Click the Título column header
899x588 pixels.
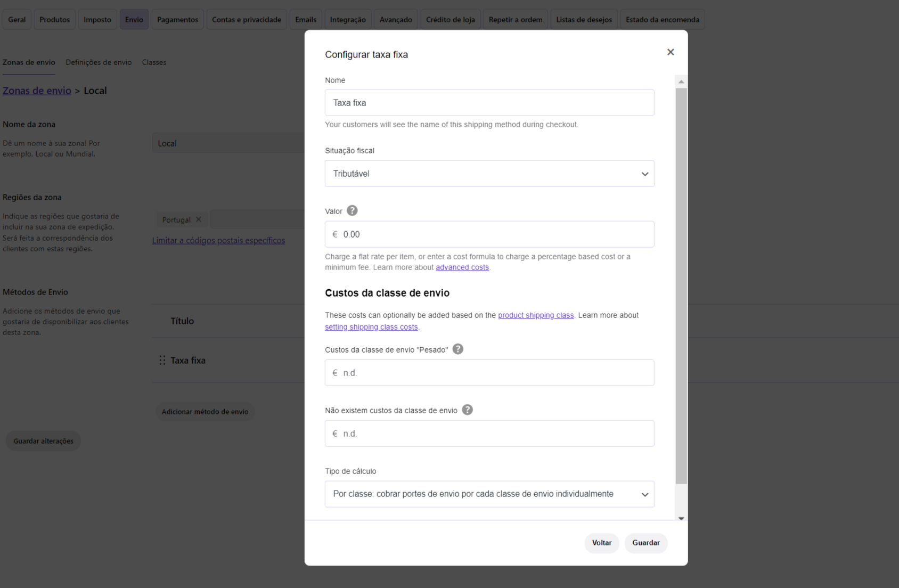pyautogui.click(x=182, y=321)
